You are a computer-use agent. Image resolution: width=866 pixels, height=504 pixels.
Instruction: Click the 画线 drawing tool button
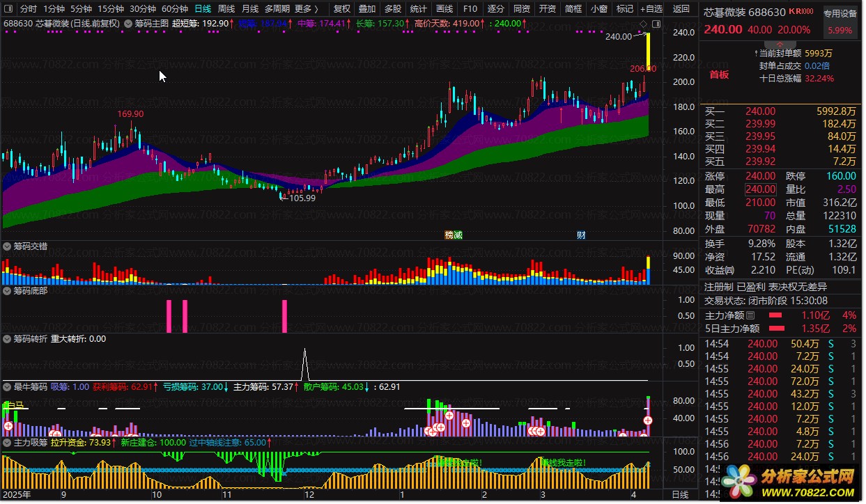pos(444,9)
